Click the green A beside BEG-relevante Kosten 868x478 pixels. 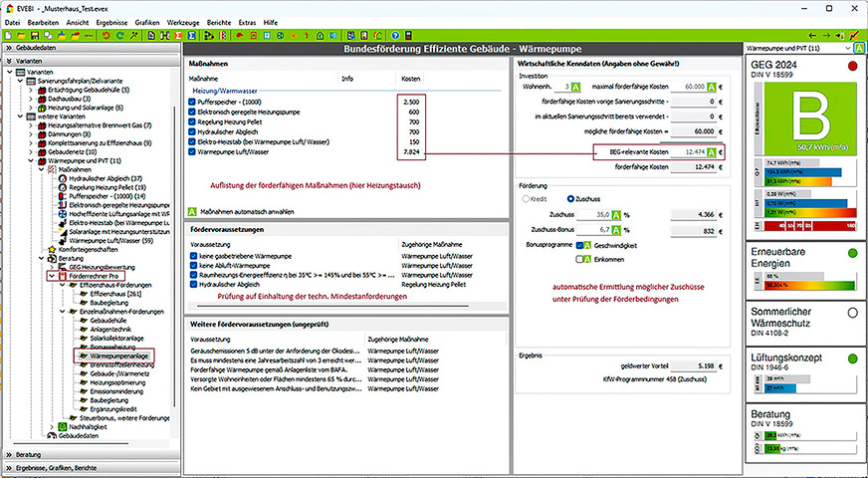pos(712,151)
